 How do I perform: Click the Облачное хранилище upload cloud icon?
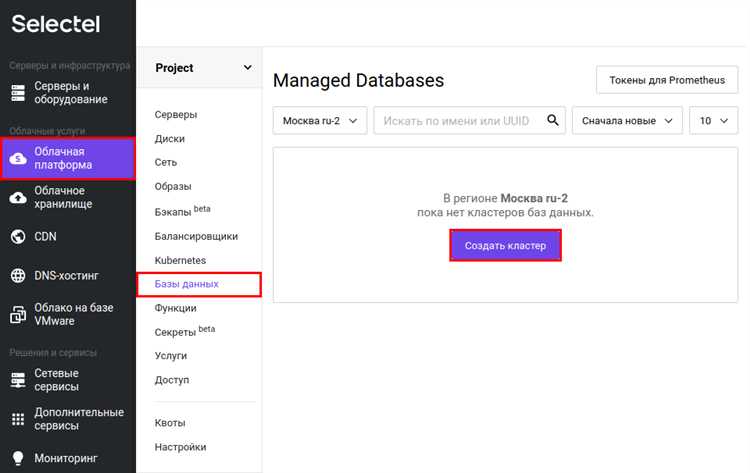18,198
